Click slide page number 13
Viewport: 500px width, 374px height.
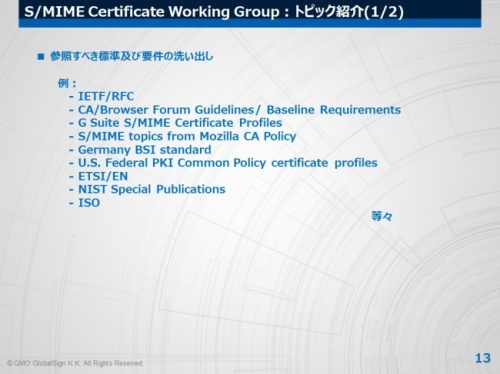[483, 358]
